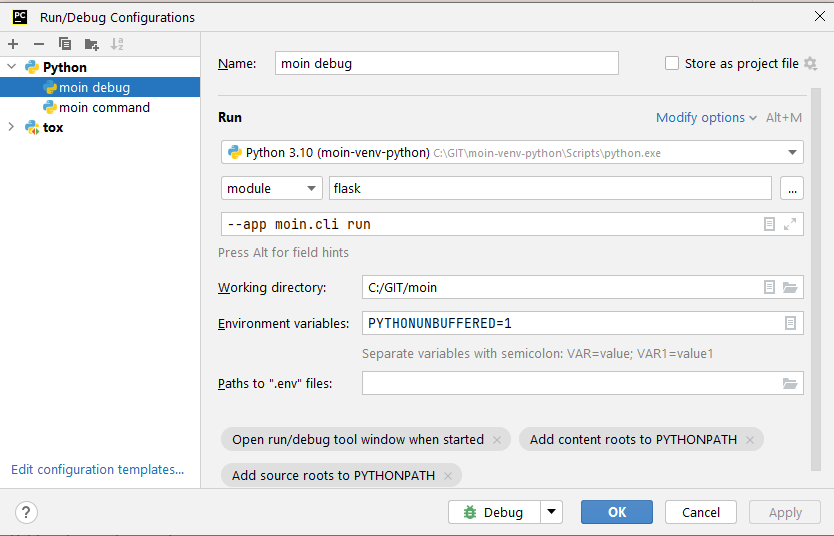
Task: Confirm with the OK button
Action: (x=617, y=512)
